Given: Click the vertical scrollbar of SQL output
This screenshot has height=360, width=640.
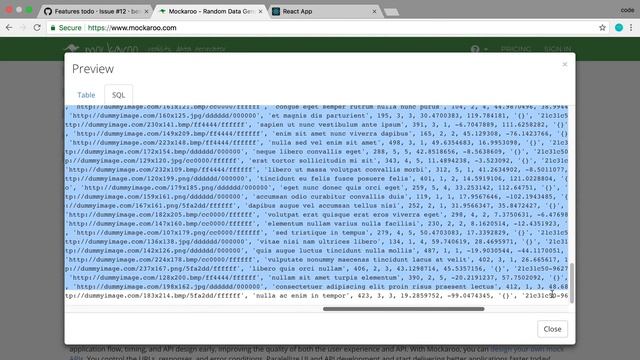Looking at the screenshot, I should pos(571,283).
